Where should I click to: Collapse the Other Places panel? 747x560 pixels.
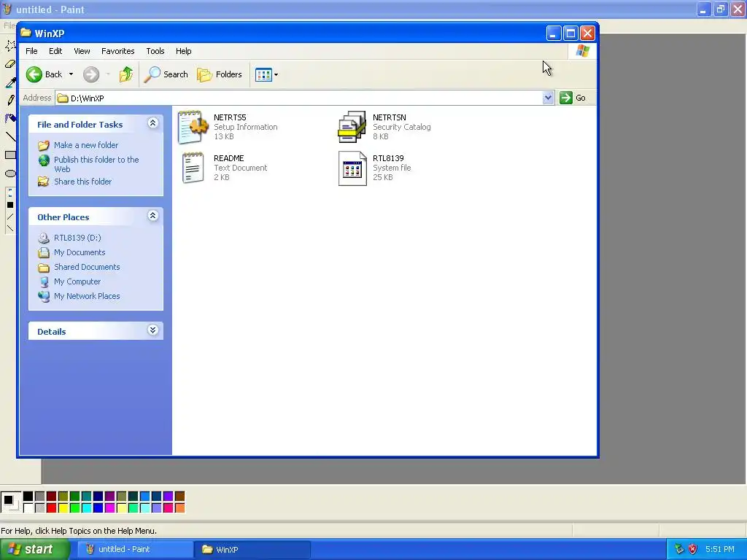click(153, 216)
